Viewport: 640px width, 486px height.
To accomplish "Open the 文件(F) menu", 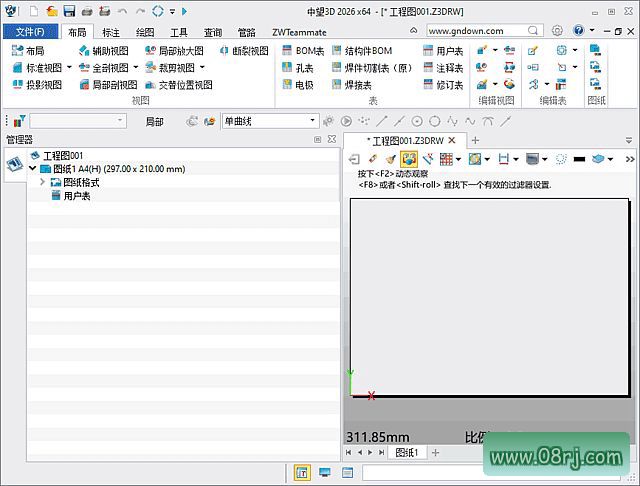I will point(30,32).
